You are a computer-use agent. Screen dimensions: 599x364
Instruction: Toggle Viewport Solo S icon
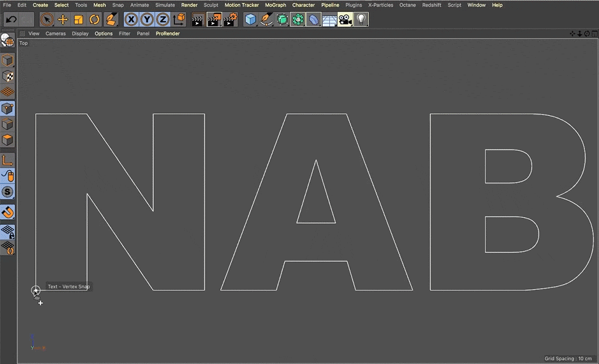8,192
